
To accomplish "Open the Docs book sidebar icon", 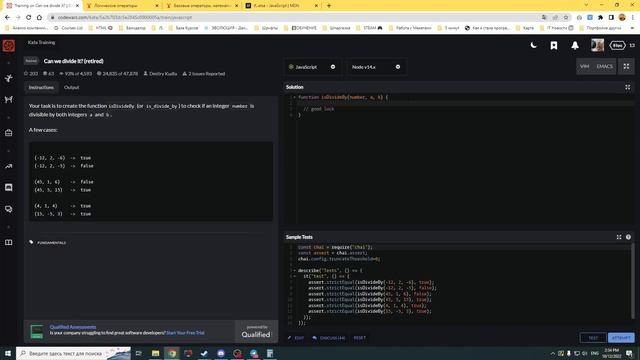I will pyautogui.click(x=9, y=242).
